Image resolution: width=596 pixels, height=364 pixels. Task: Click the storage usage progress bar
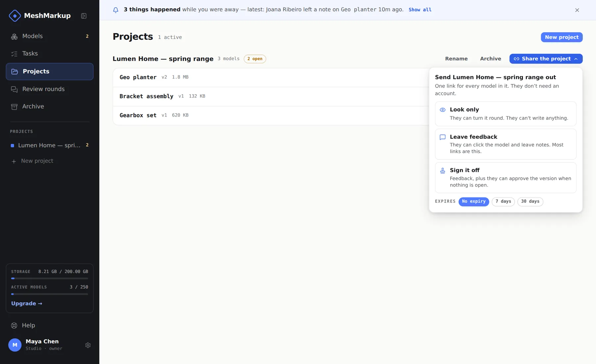(x=50, y=279)
